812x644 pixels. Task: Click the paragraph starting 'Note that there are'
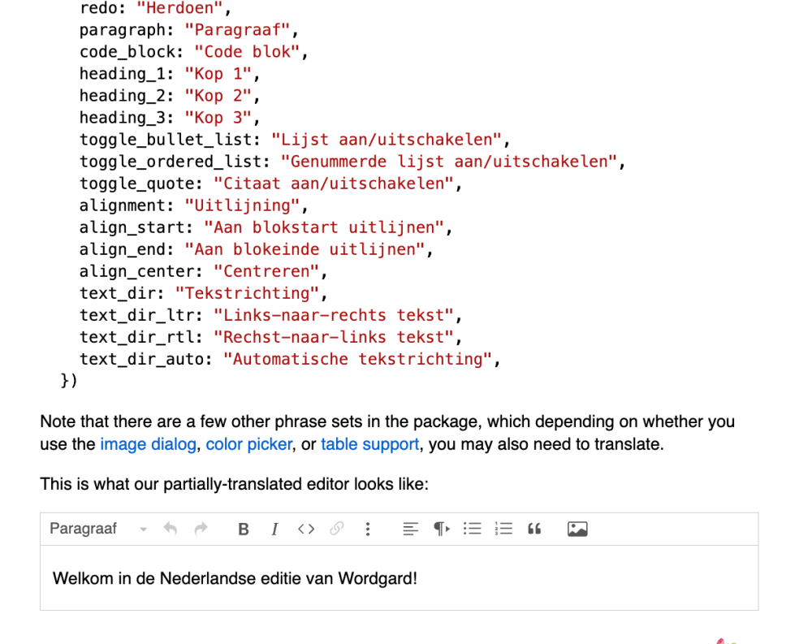coord(387,433)
